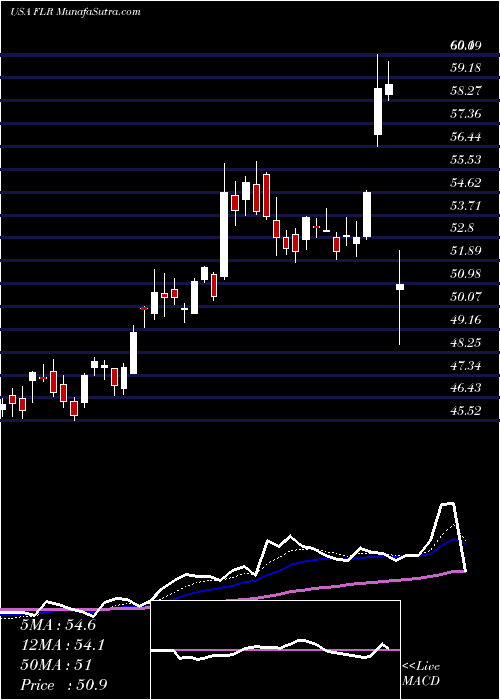
Task: Click the 60.09 price axis label
Action: point(466,45)
